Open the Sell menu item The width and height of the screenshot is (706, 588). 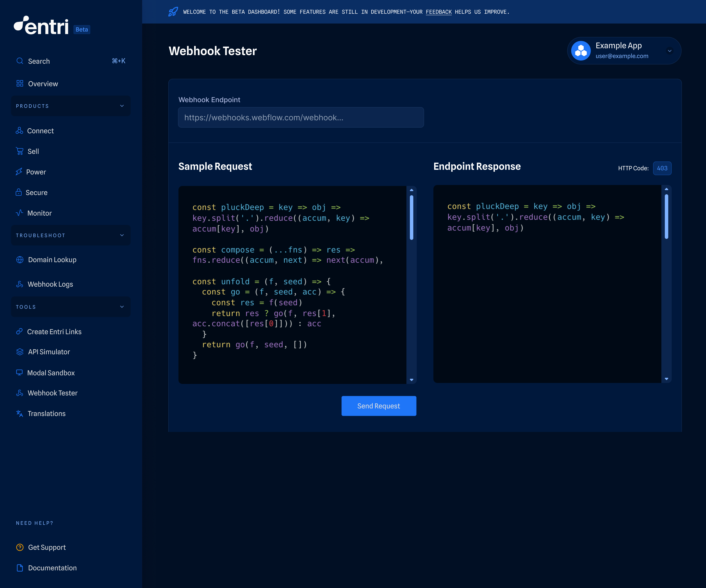[x=33, y=151]
